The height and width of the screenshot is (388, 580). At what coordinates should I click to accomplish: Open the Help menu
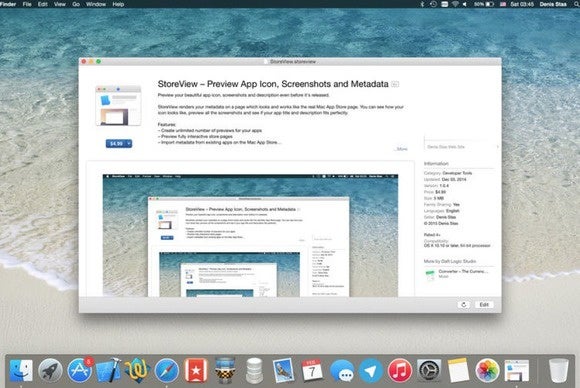pyautogui.click(x=118, y=4)
